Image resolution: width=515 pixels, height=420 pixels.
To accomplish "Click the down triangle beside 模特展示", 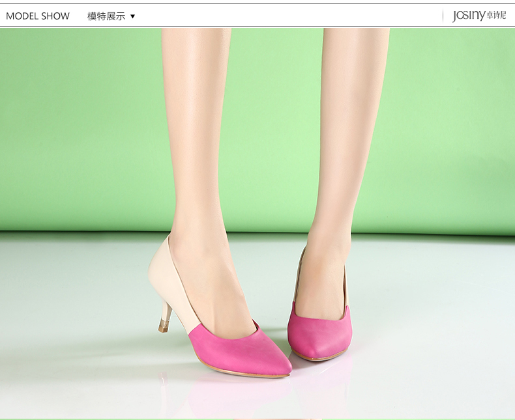I will click(x=133, y=16).
